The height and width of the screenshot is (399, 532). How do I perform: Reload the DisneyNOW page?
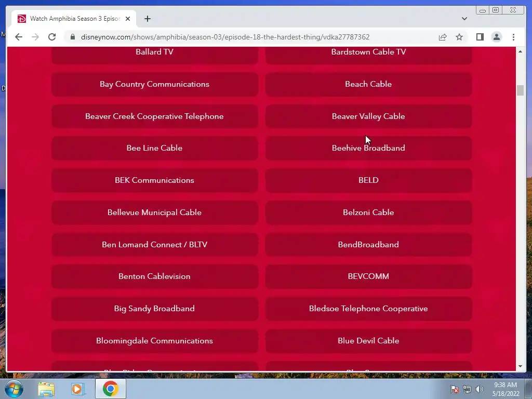pos(52,37)
